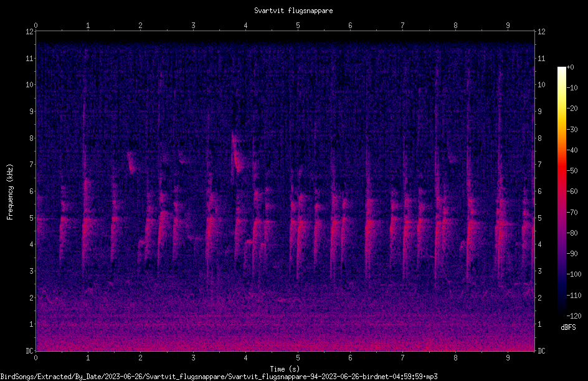Click the "10" tick on the right frequency axis
The height and width of the screenshot is (381, 588).
(x=541, y=84)
